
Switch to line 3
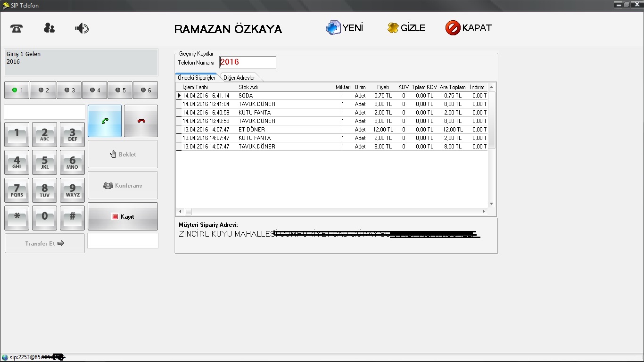click(x=69, y=90)
